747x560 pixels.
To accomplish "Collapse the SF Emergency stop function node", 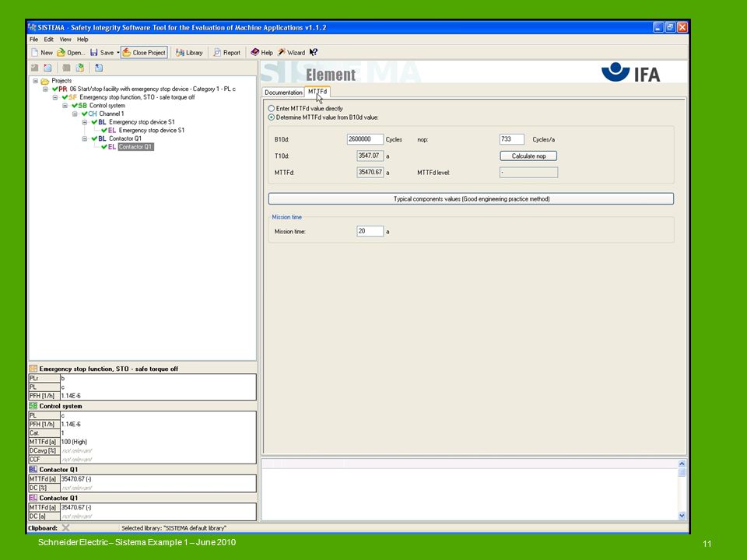I will [x=55, y=97].
